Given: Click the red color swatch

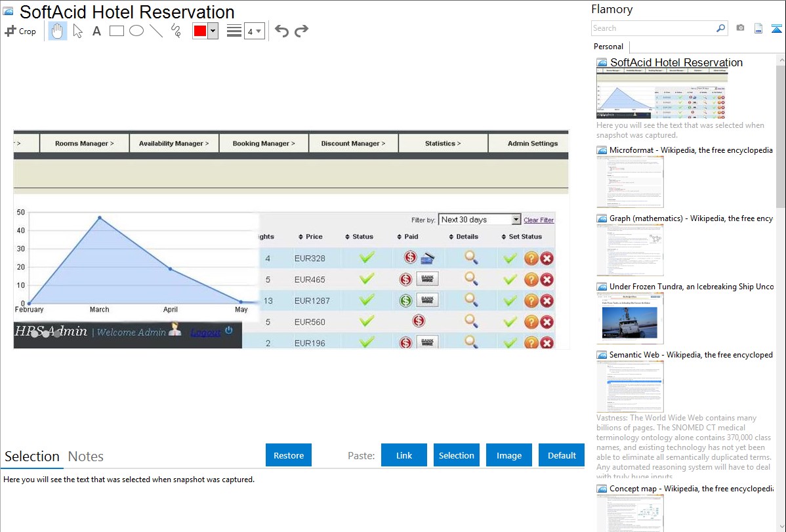Looking at the screenshot, I should (x=200, y=31).
